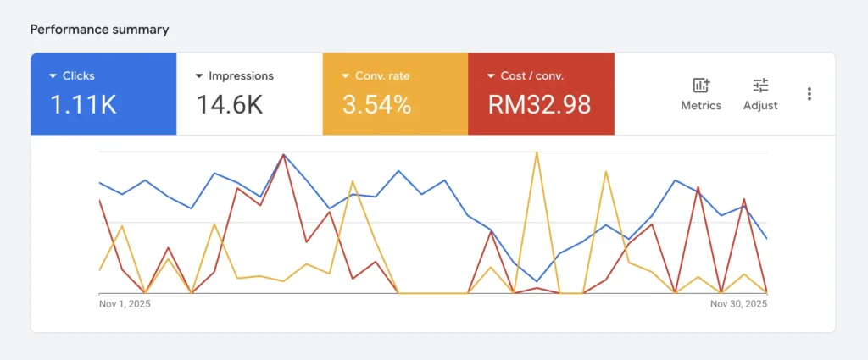Screen dimensions: 868x360
Task: Click the tallest yellow peak on the chart
Action: [x=537, y=152]
